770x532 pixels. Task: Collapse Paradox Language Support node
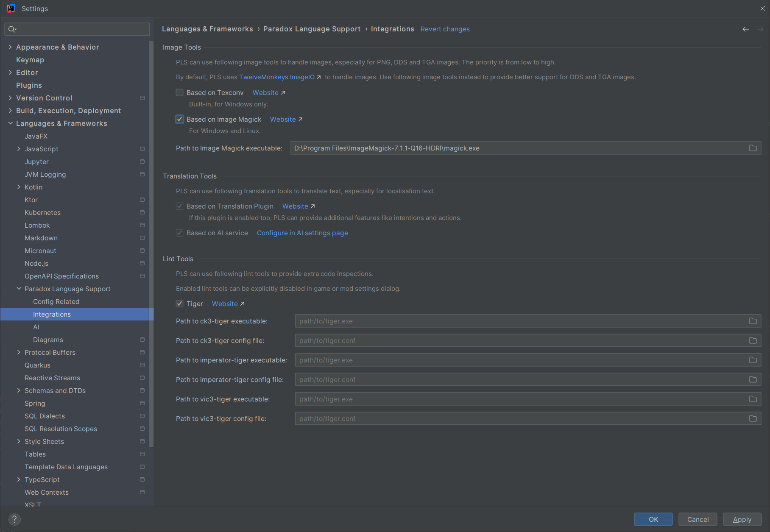(19, 289)
